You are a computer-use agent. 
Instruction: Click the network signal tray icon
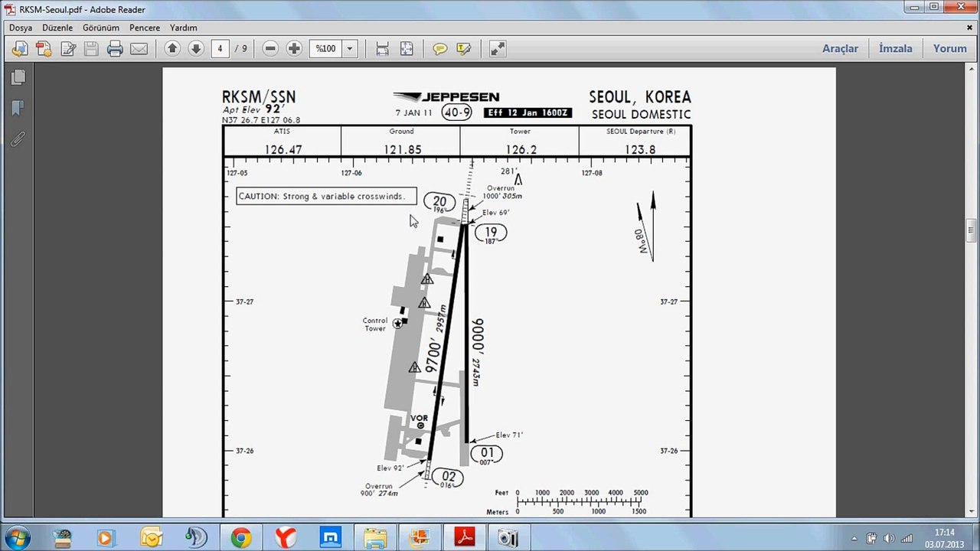[907, 539]
